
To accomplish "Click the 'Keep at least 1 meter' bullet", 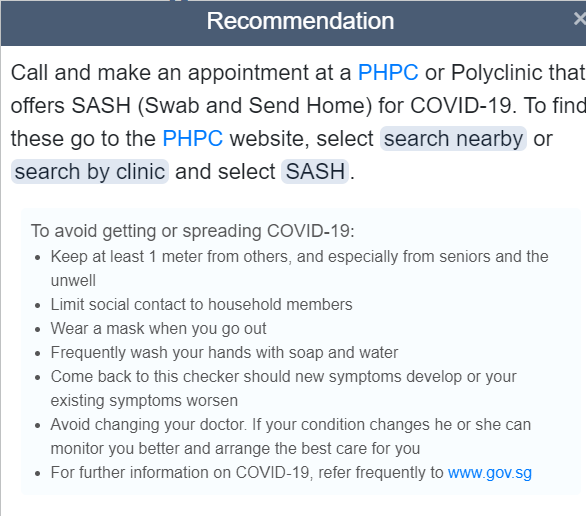I will click(x=299, y=268).
